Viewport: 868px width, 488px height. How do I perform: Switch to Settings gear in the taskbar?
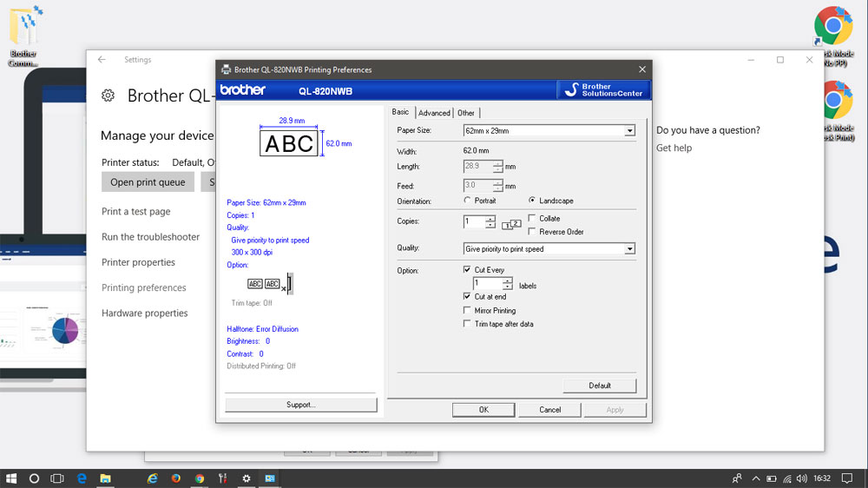(x=247, y=478)
